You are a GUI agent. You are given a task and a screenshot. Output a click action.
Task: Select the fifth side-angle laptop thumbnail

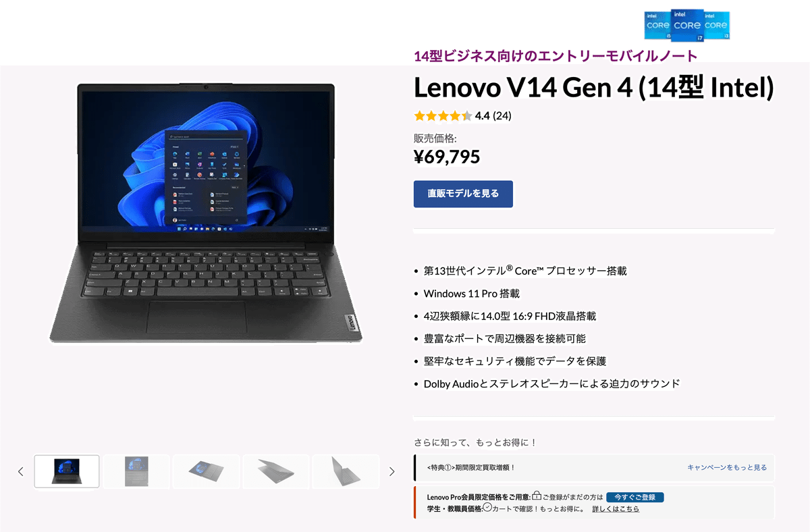pos(346,471)
